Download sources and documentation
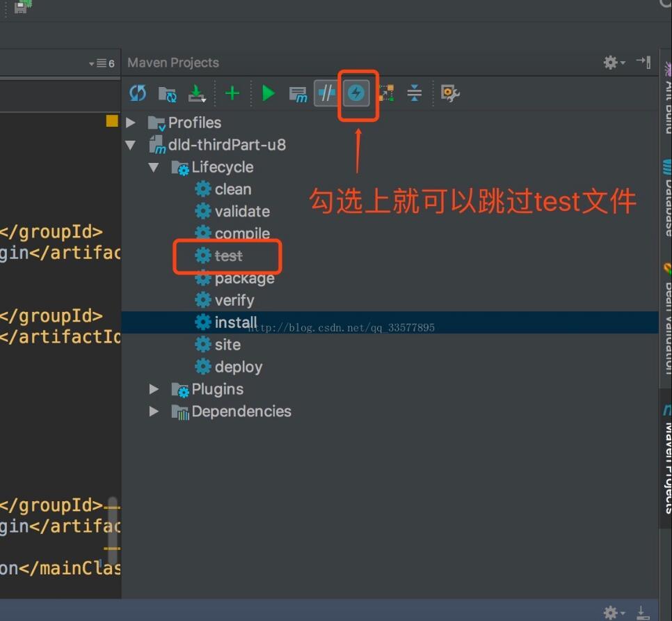Image resolution: width=672 pixels, height=621 pixels. click(x=197, y=93)
